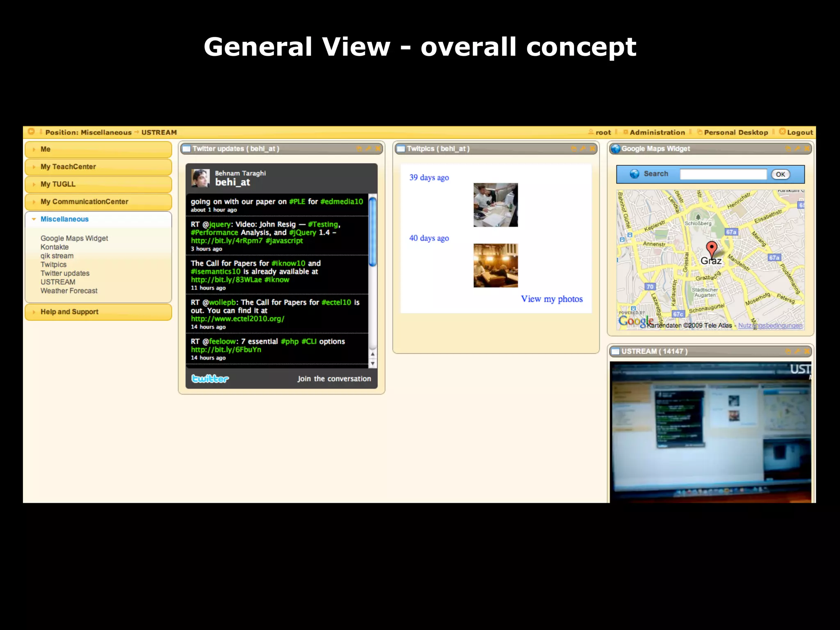Click the minimize icon on Twitpics widget header
This screenshot has width=840, height=630.
click(574, 149)
